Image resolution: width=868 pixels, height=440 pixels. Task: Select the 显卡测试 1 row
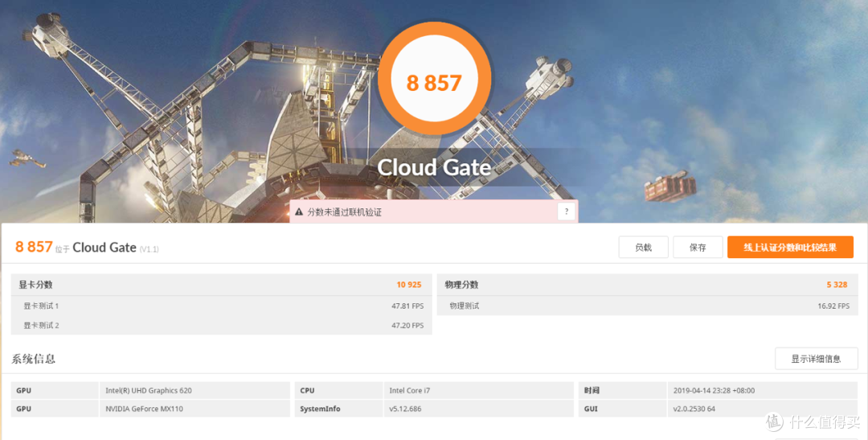(x=222, y=306)
